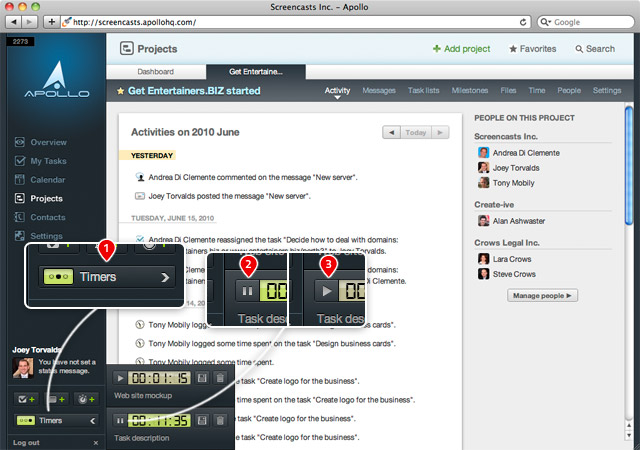The height and width of the screenshot is (450, 640).
Task: Go forward with the browser forward arrow
Action: coord(29,22)
